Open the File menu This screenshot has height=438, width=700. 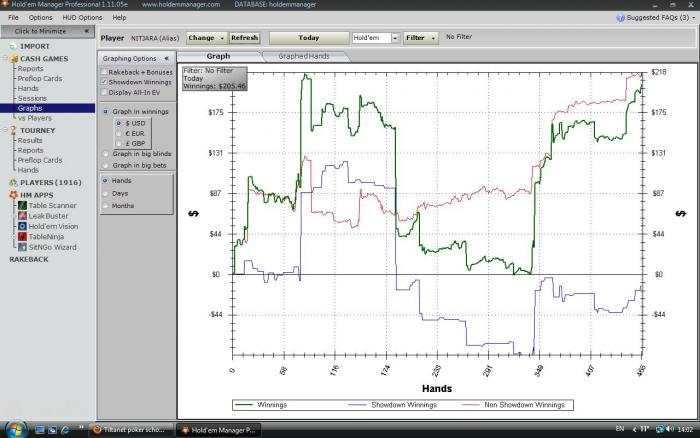coord(13,17)
